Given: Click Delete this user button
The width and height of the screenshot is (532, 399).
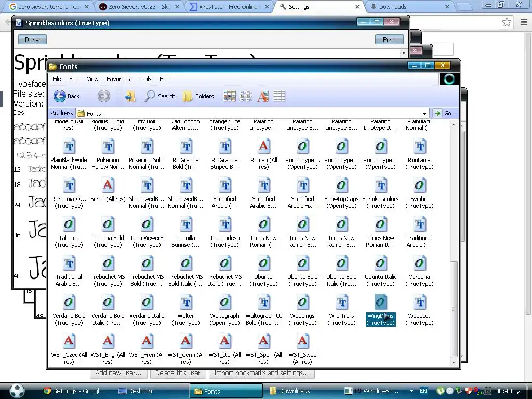Looking at the screenshot, I should [178, 373].
